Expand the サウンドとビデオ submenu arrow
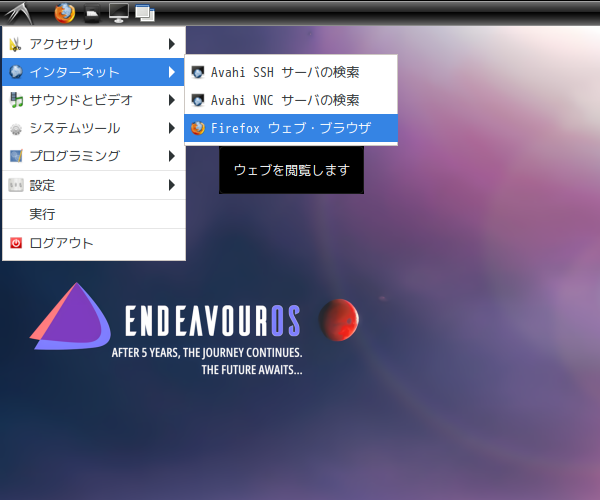This screenshot has width=600, height=500. click(172, 100)
